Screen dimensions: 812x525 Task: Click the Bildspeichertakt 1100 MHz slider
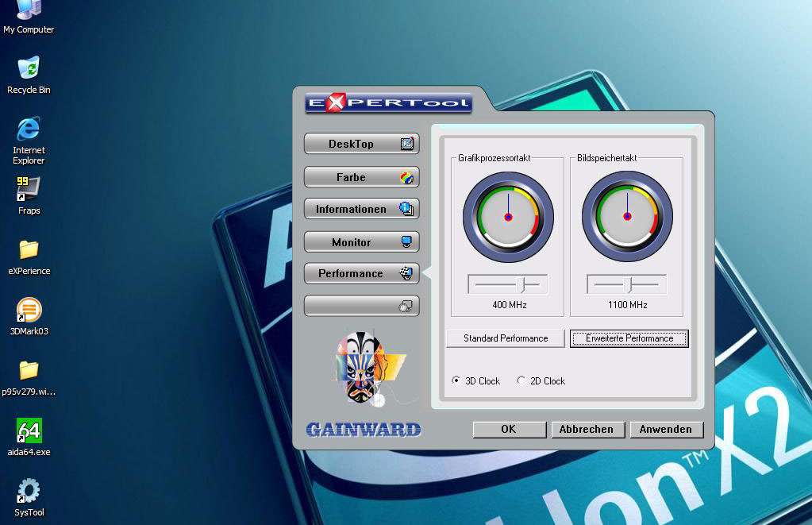(x=626, y=284)
